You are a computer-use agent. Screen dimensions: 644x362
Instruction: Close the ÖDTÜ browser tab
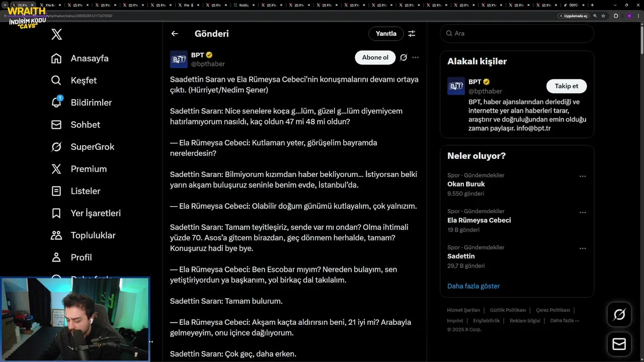click(x=584, y=5)
